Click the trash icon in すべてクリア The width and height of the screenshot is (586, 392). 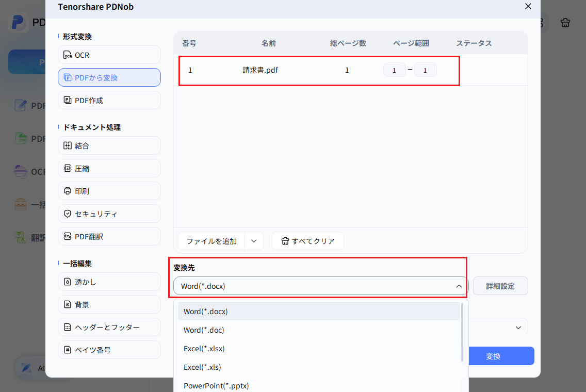(285, 241)
